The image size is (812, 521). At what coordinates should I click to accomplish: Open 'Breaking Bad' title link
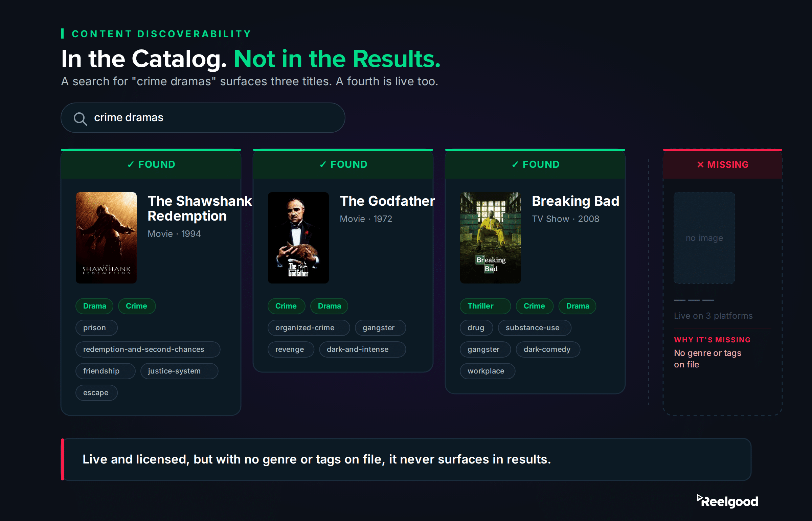pos(576,201)
